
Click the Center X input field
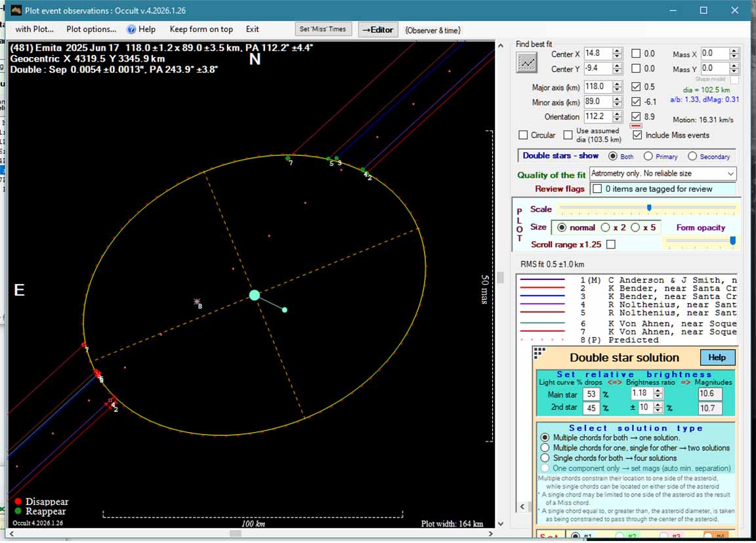(597, 54)
